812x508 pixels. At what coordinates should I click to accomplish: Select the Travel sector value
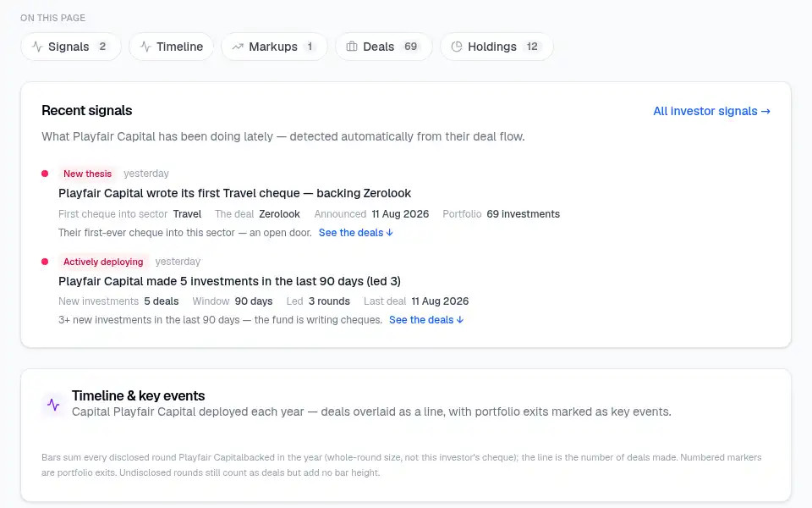(187, 214)
